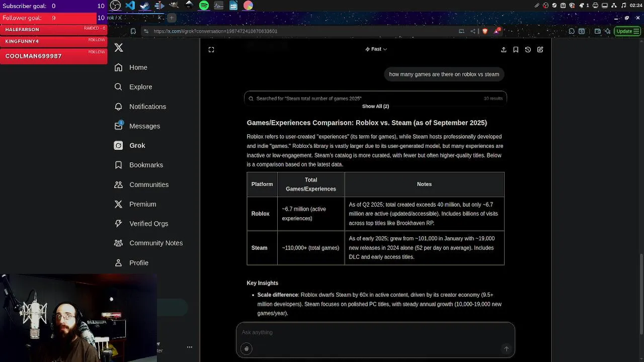The height and width of the screenshot is (362, 644).
Task: Open Grok conversation history
Action: [x=528, y=49]
